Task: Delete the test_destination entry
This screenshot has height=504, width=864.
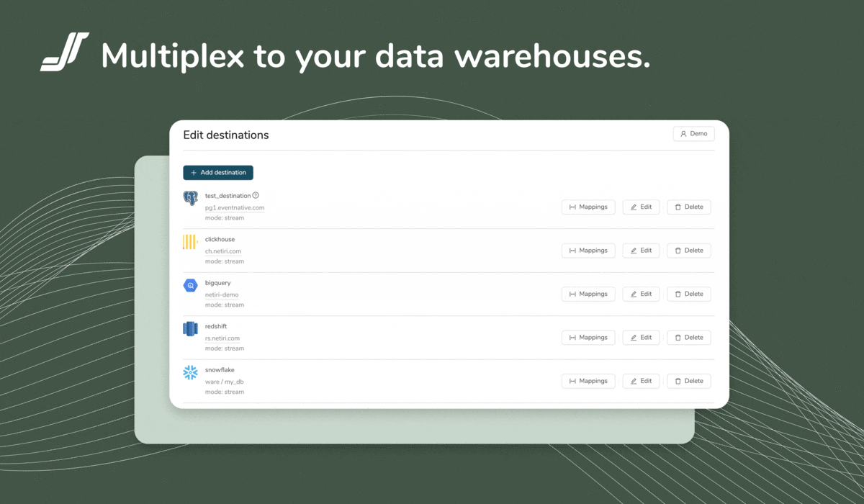Action: coord(689,207)
